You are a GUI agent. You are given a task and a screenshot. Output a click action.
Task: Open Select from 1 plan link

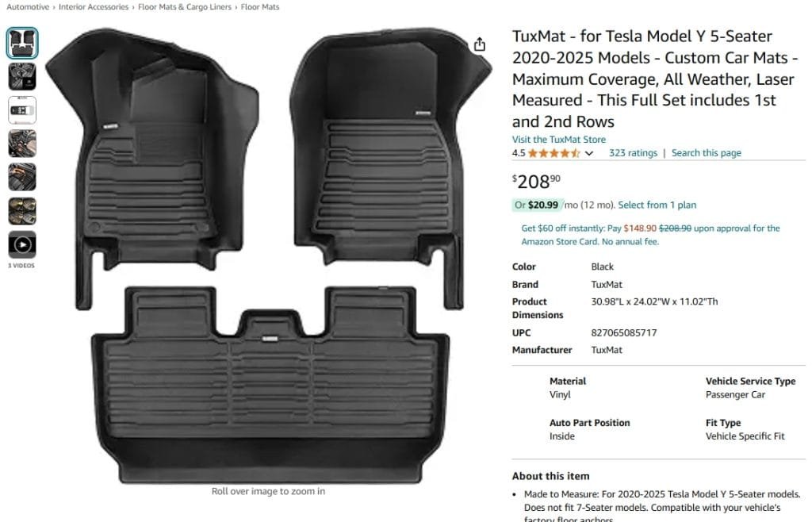coord(657,205)
